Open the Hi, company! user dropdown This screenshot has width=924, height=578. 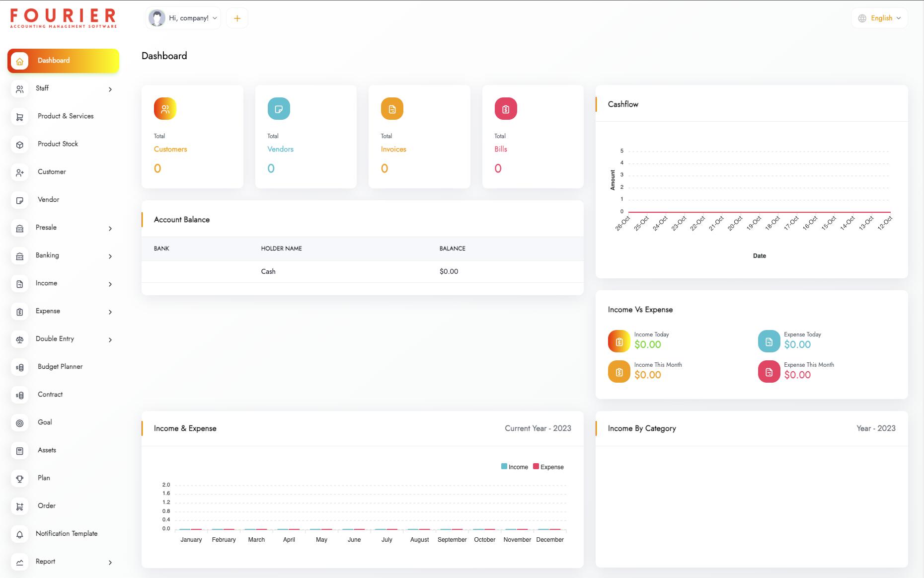[x=183, y=18]
